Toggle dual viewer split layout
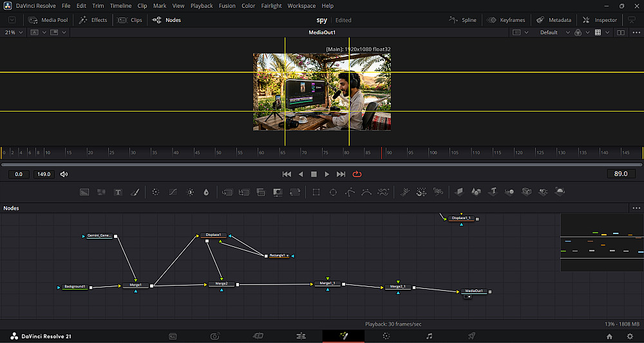This screenshot has width=644, height=343. pyautogui.click(x=621, y=32)
